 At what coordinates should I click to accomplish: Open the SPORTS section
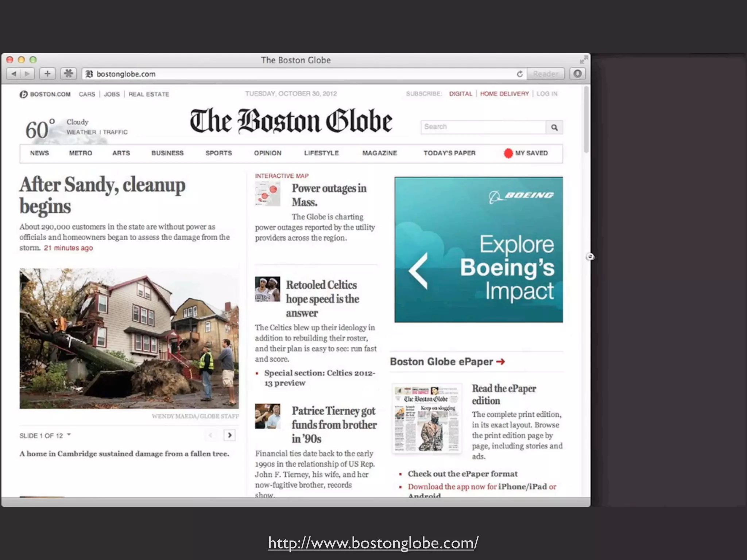(218, 153)
